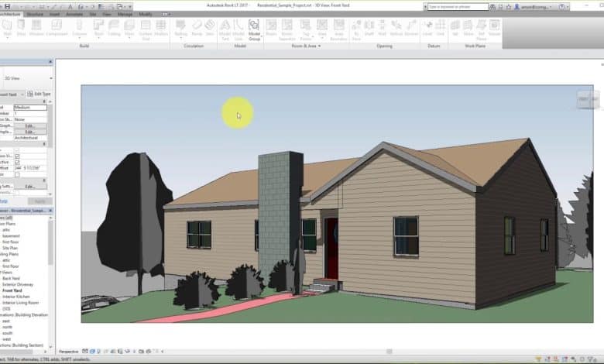Select basement floor plan in Project Browser
Image resolution: width=604 pixels, height=364 pixels.
coord(11,235)
